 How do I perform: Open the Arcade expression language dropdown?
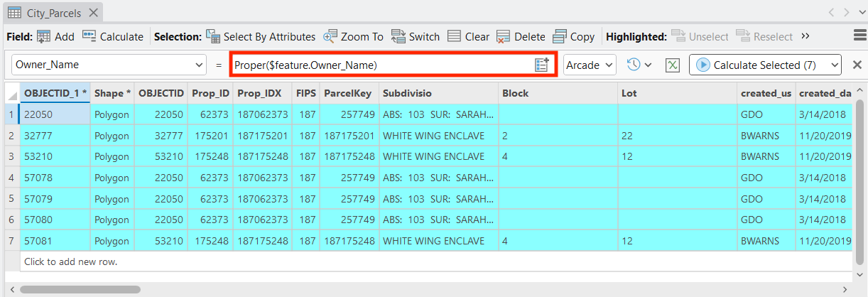pyautogui.click(x=590, y=65)
